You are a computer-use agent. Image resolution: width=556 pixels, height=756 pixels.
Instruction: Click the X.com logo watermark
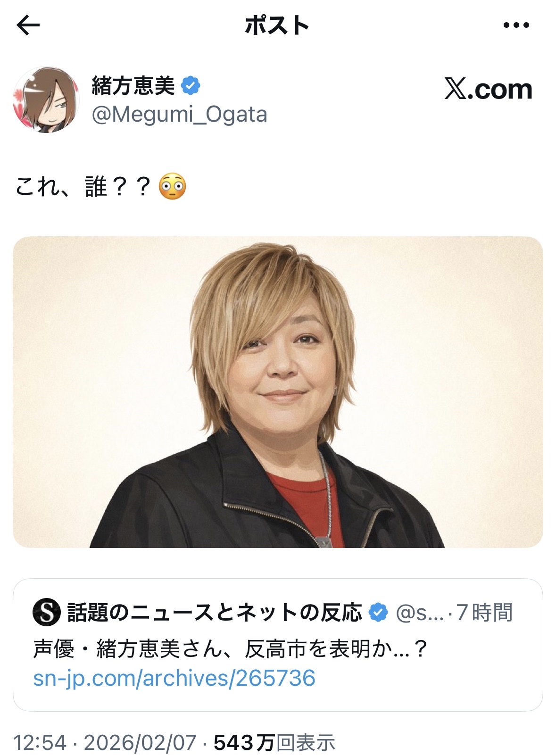[488, 89]
